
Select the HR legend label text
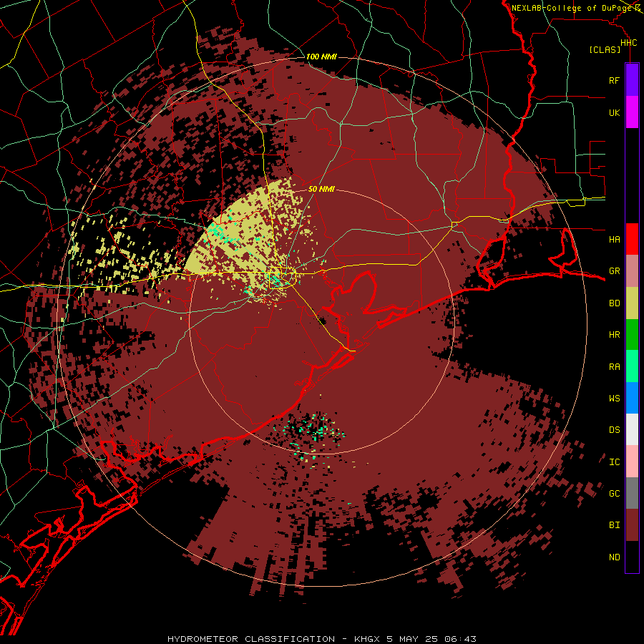point(614,335)
